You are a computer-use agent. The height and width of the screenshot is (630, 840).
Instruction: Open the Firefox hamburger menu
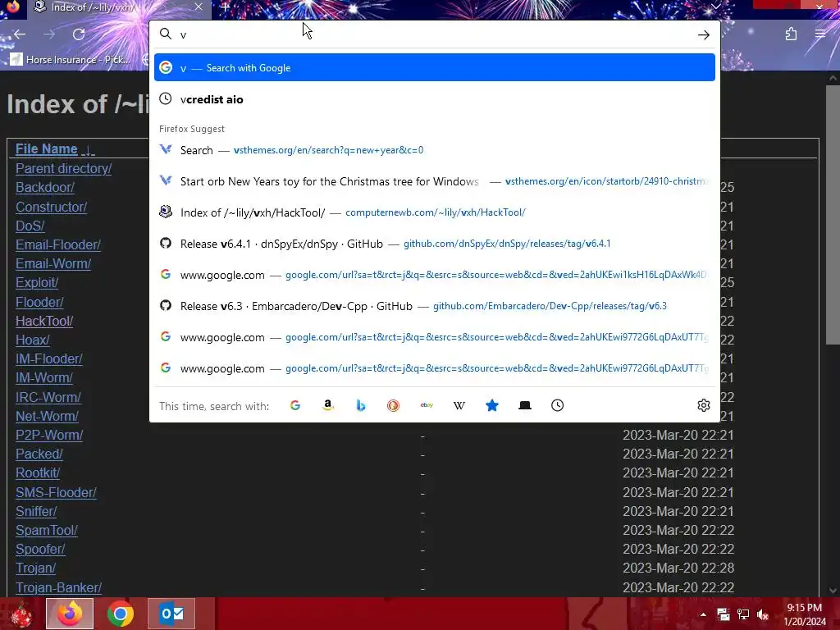pyautogui.click(x=820, y=34)
